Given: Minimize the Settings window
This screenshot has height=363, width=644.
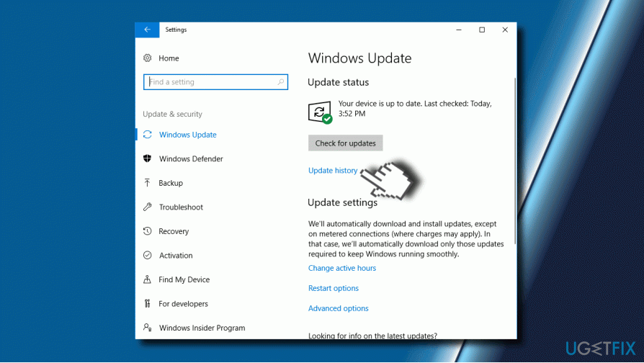Looking at the screenshot, I should (459, 30).
